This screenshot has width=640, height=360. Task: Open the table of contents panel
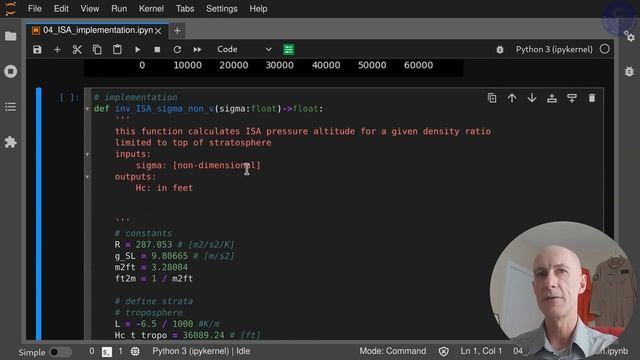(11, 107)
